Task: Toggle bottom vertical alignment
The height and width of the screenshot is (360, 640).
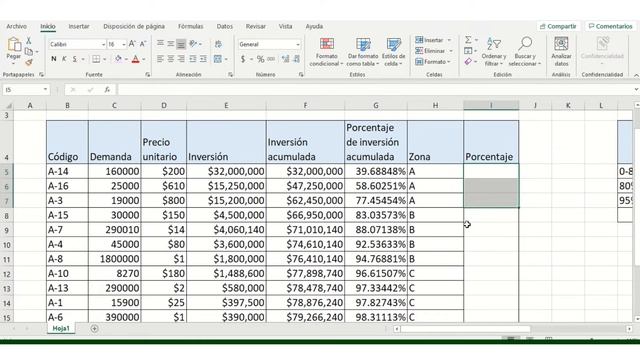Action: tap(181, 43)
